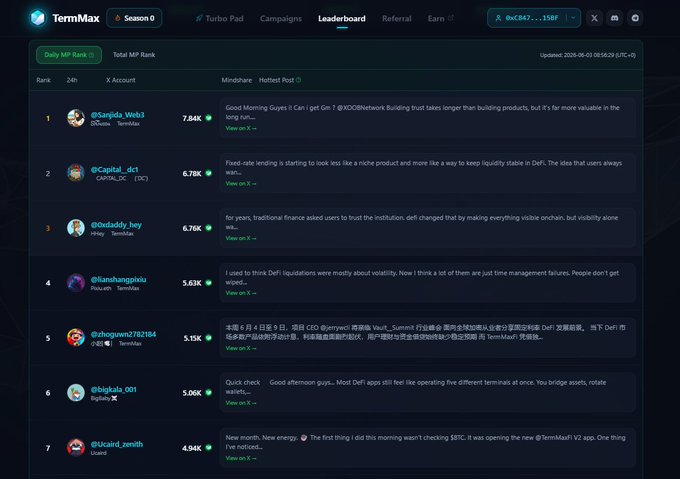Click View on X for @bigkala_001 post

[241, 403]
